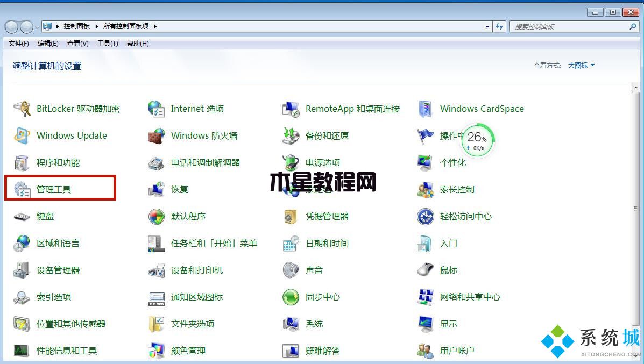Open 家长控制 parental controls link
This screenshot has width=644, height=364.
(457, 190)
